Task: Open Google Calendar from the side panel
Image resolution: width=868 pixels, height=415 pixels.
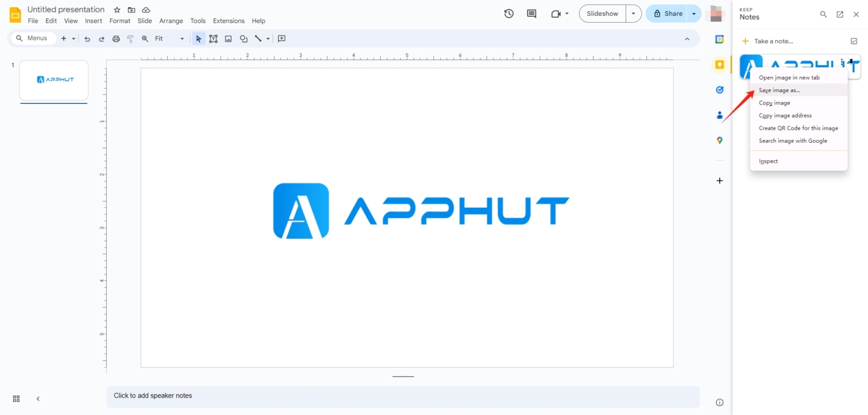Action: [x=719, y=39]
